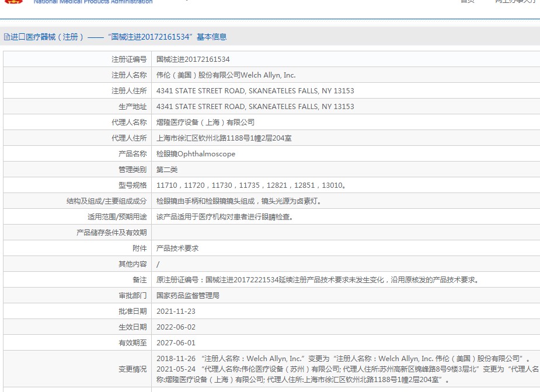Viewport: 540px width, 392px height.
Task: Click the 产品名称 label
Action: tap(133, 154)
